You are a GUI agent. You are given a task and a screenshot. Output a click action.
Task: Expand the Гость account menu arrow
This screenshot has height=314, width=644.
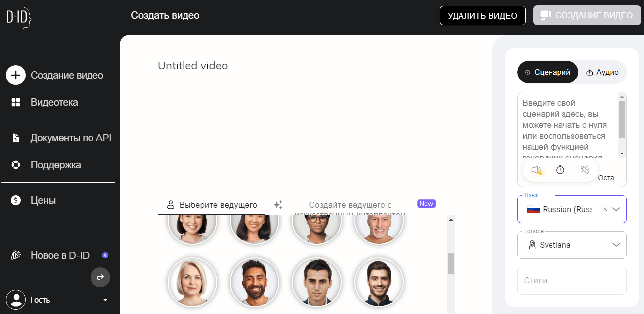click(105, 300)
